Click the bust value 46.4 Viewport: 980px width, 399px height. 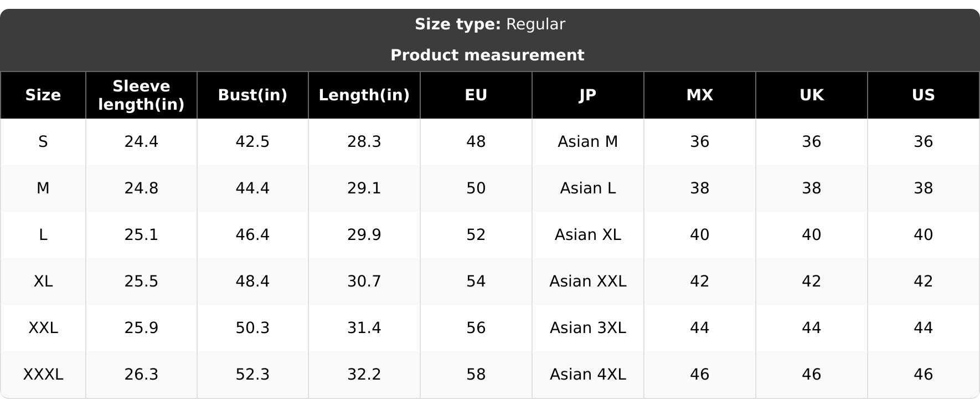click(252, 235)
